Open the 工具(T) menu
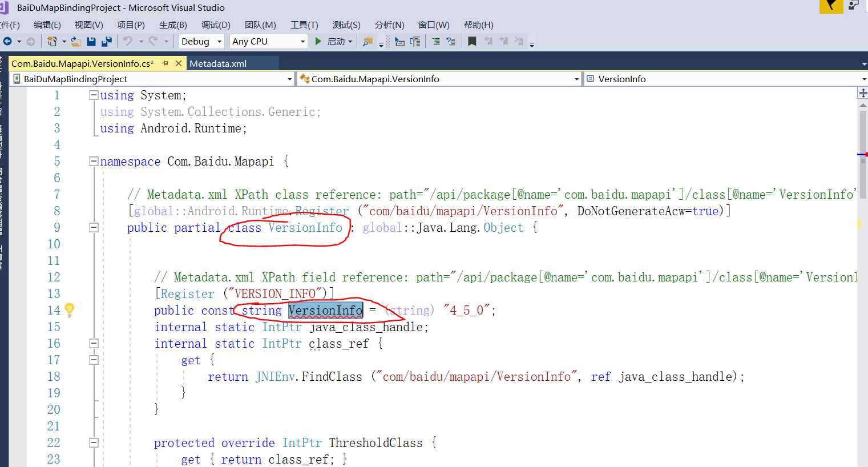Viewport: 868px width, 467px height. click(304, 25)
